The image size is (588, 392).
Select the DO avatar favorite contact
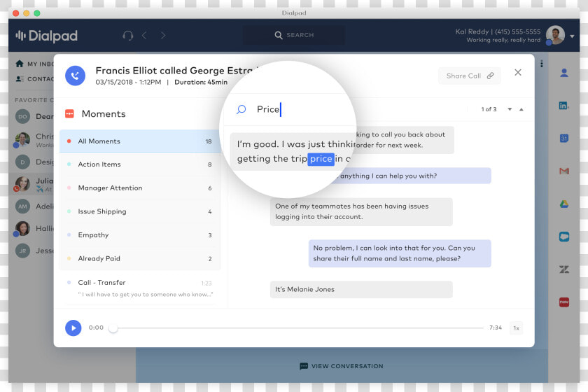point(22,117)
